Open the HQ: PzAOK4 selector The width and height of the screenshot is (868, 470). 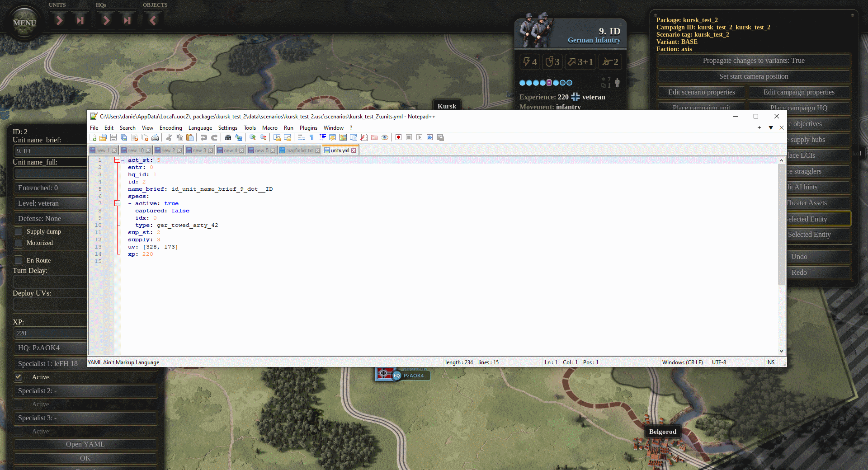(50, 348)
